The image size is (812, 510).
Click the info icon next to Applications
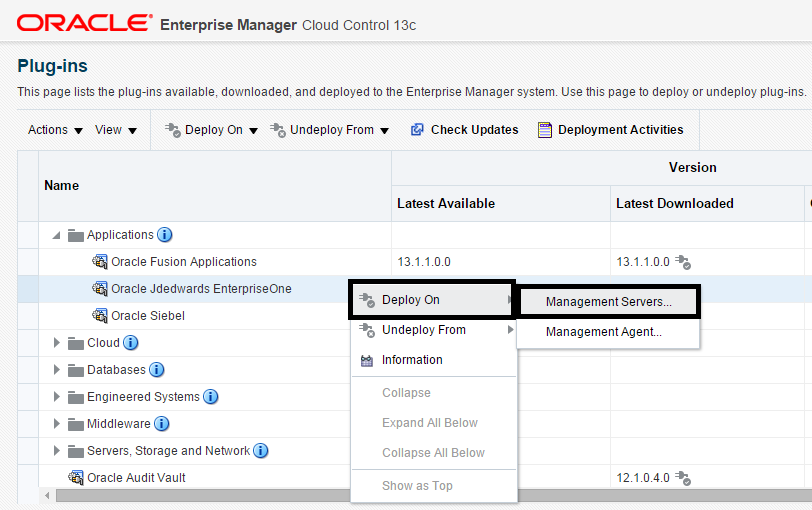(x=165, y=235)
